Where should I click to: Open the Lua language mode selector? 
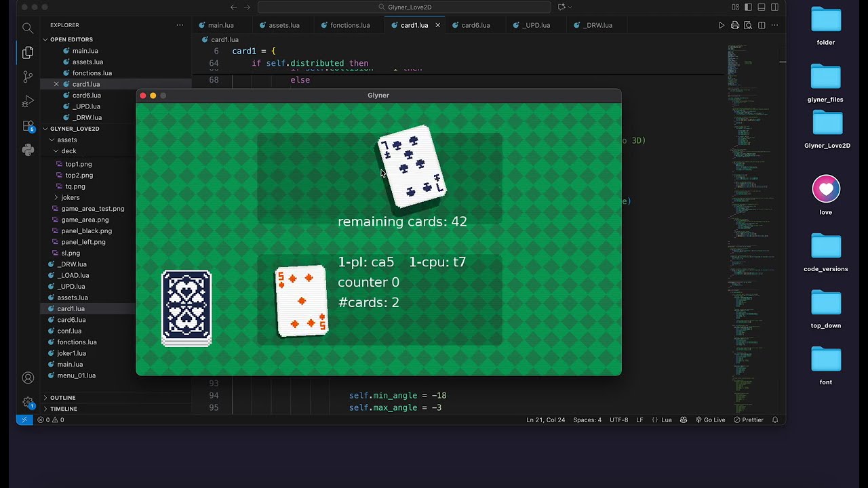click(667, 420)
